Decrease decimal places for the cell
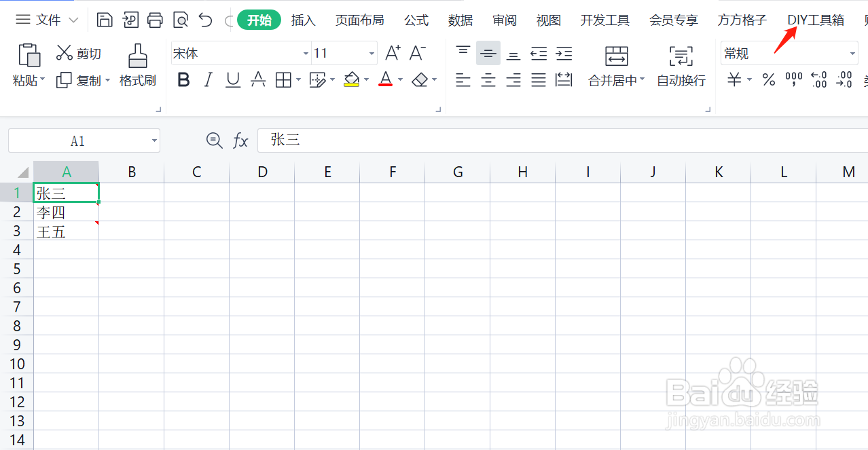868x450 pixels. 844,79
